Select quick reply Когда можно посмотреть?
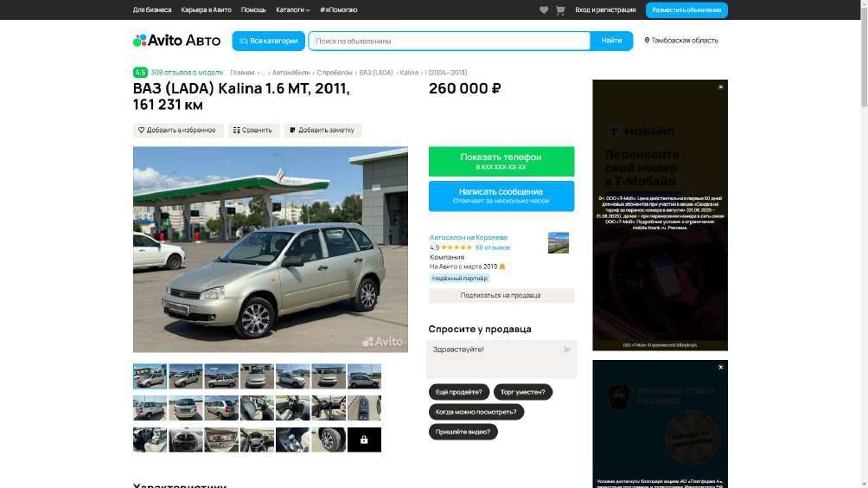This screenshot has height=488, width=868. [476, 412]
